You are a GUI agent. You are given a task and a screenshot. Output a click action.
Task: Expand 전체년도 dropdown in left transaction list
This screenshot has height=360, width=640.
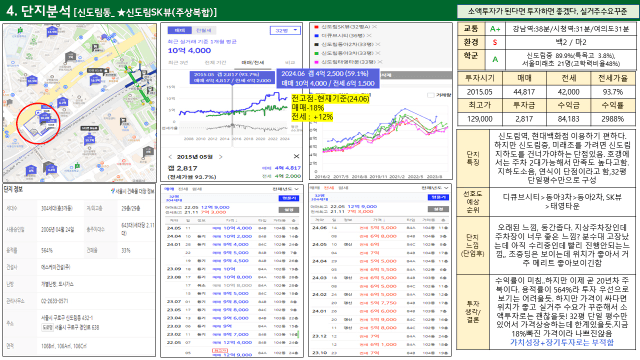286,189
